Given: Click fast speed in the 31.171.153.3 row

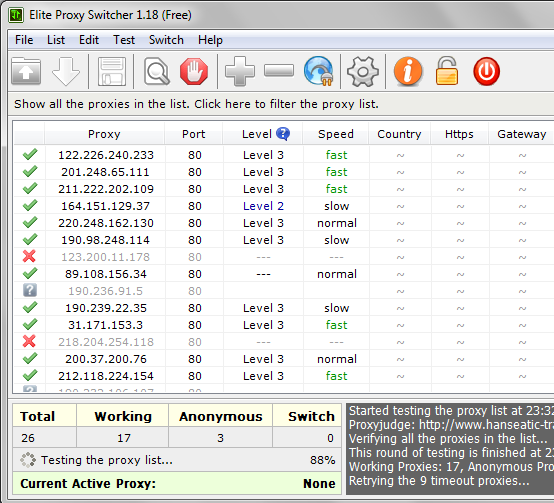Looking at the screenshot, I should pyautogui.click(x=336, y=325).
